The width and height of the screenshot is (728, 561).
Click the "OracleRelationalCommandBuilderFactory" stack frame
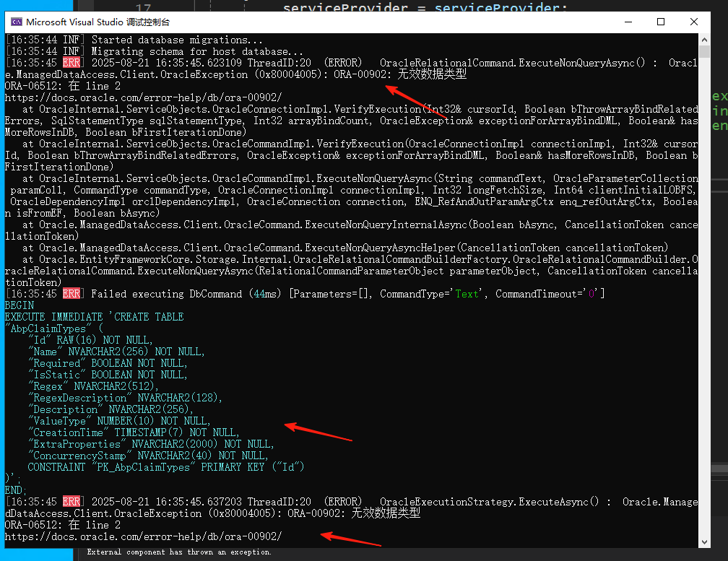pos(351,271)
